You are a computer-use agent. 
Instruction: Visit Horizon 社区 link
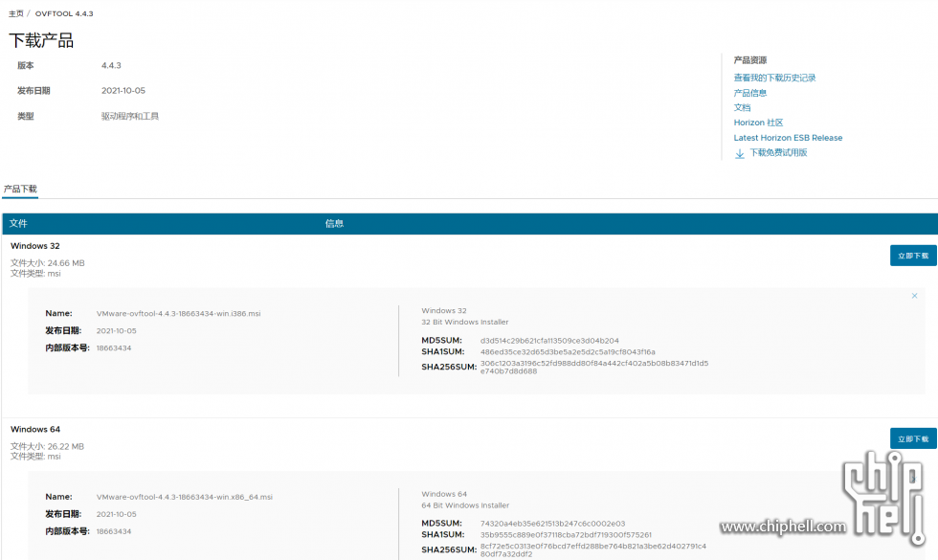(758, 123)
